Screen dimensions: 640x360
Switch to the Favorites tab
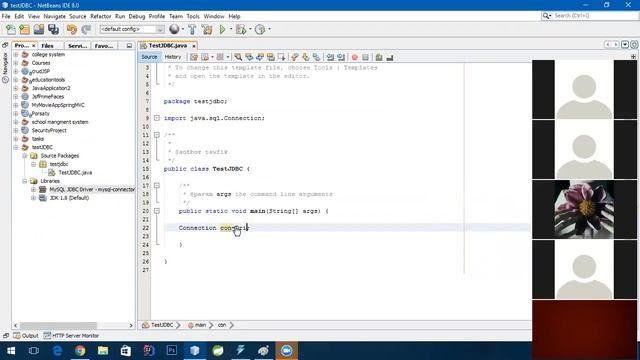pyautogui.click(x=104, y=46)
